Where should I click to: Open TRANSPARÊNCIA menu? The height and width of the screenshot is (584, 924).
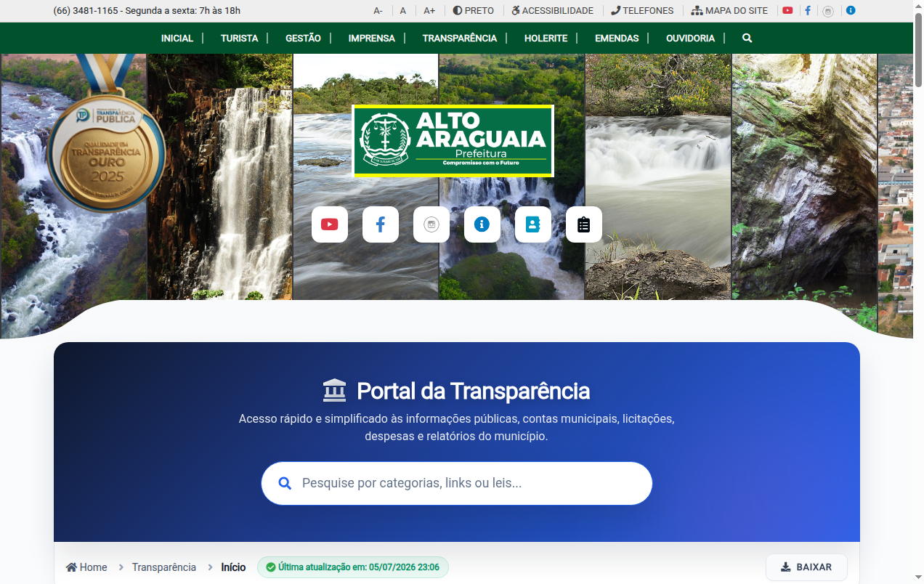tap(460, 38)
